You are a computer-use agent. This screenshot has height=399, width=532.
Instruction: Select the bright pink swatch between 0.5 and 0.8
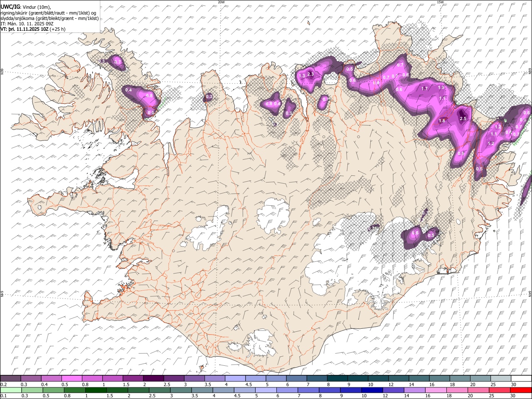[71, 378]
